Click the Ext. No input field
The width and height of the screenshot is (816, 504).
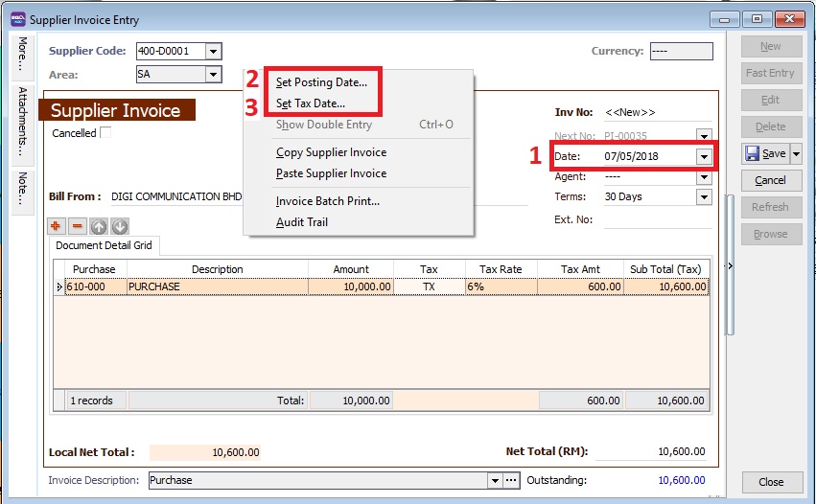pos(657,219)
